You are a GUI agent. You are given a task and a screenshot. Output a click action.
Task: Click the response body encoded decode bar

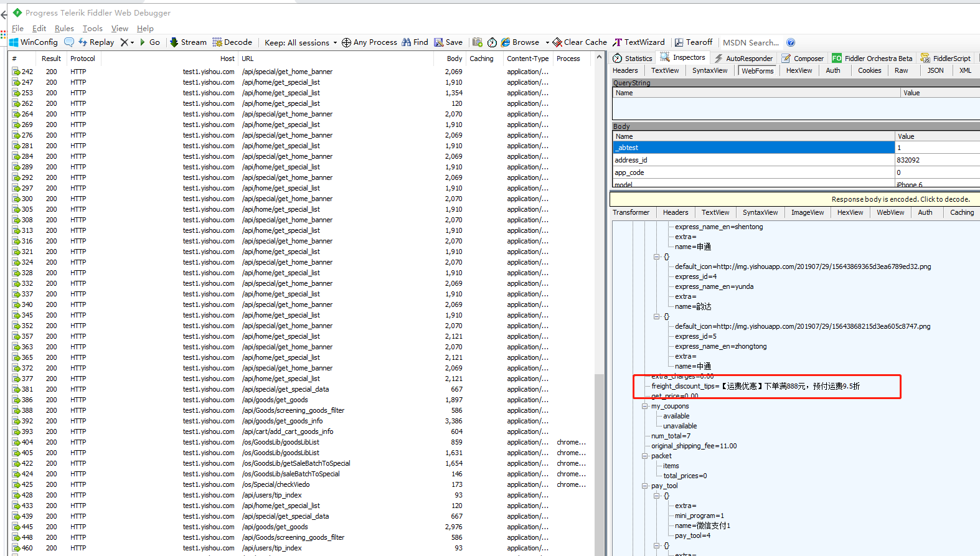[794, 199]
